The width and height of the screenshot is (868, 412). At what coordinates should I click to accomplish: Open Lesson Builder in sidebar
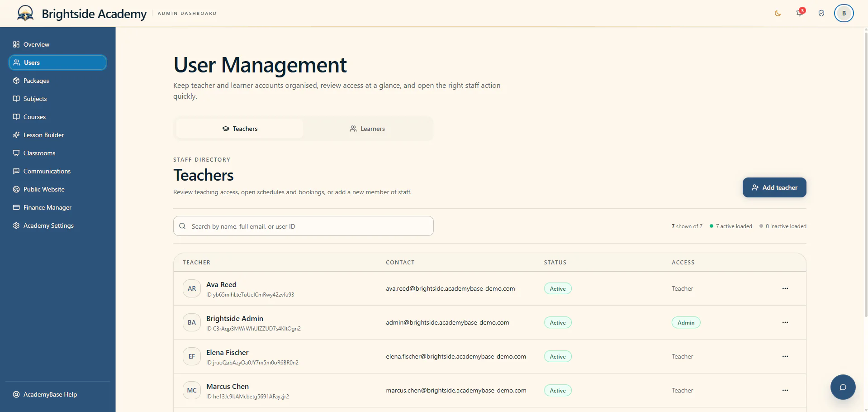tap(58, 135)
